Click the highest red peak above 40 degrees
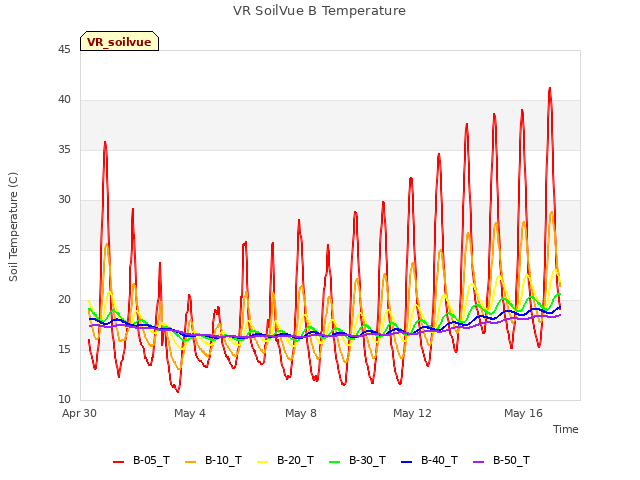 coord(550,89)
